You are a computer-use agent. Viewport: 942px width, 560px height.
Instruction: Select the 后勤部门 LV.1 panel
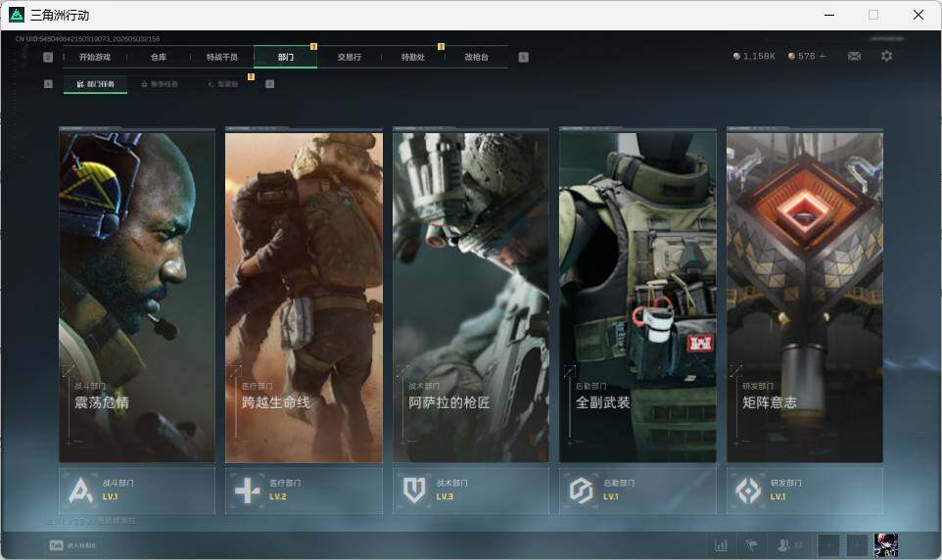point(638,490)
